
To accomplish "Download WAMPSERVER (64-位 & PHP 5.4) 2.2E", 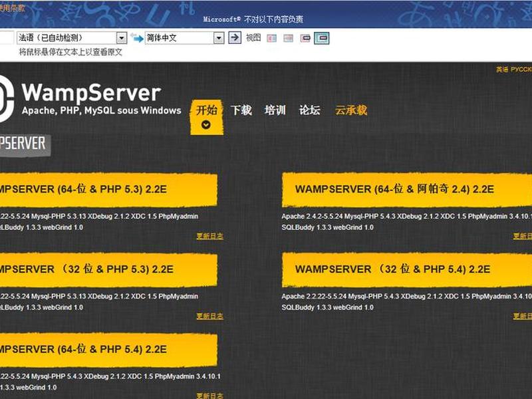I will coord(108,350).
